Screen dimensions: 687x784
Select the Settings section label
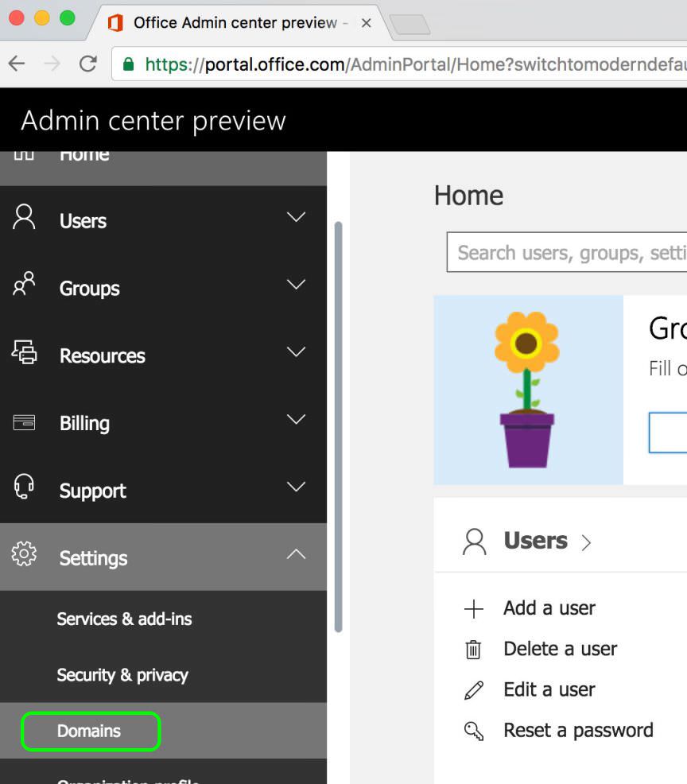(x=93, y=558)
